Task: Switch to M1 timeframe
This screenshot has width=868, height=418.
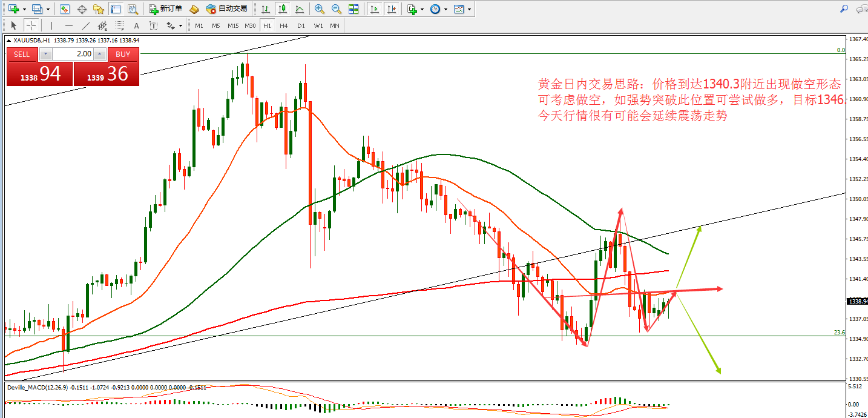Action: pos(199,25)
